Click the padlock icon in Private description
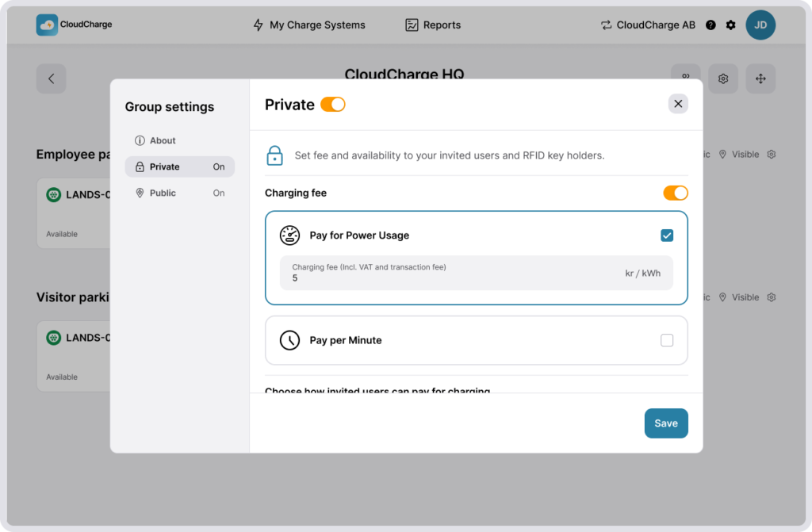Screen dimensions: 812x532 [274, 155]
